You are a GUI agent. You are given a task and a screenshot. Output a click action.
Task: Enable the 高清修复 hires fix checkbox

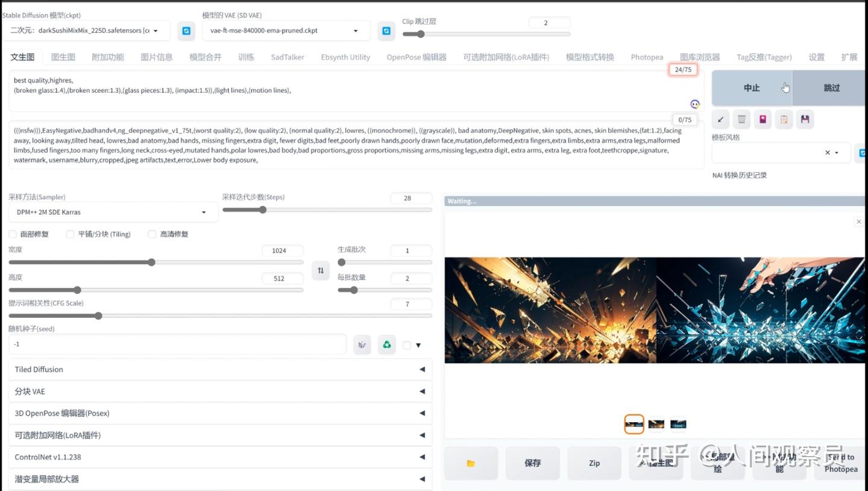pyautogui.click(x=152, y=234)
